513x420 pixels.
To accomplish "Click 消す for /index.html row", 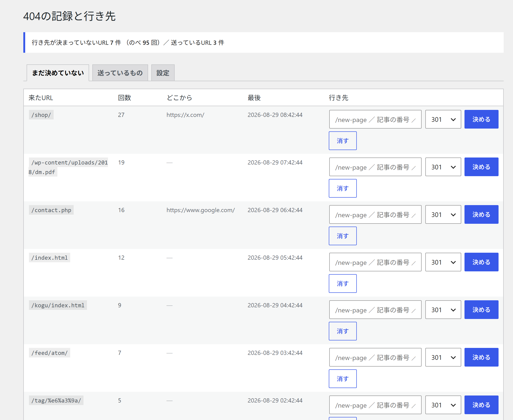I will pyautogui.click(x=343, y=283).
